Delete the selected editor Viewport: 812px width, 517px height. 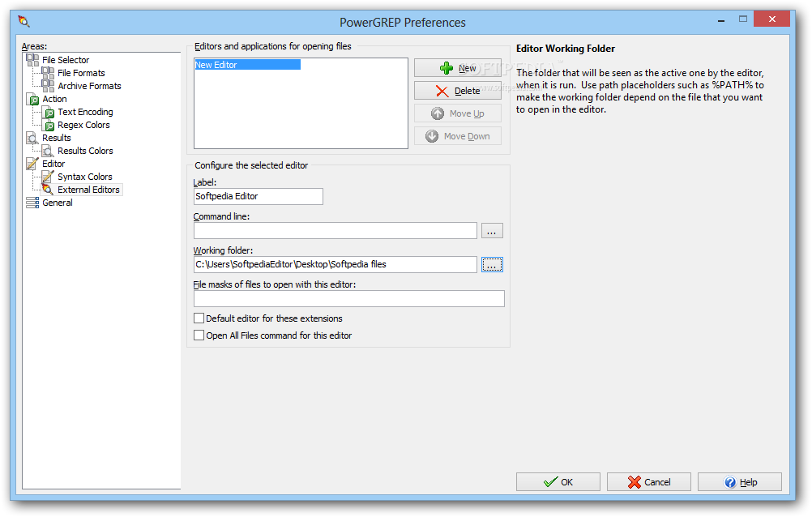(458, 91)
